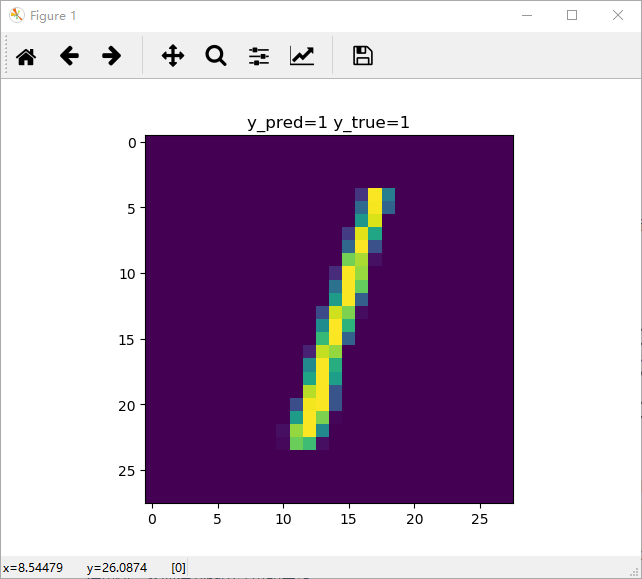This screenshot has height=579, width=642.
Task: Open the edit axis parameters dialog
Action: 302,56
